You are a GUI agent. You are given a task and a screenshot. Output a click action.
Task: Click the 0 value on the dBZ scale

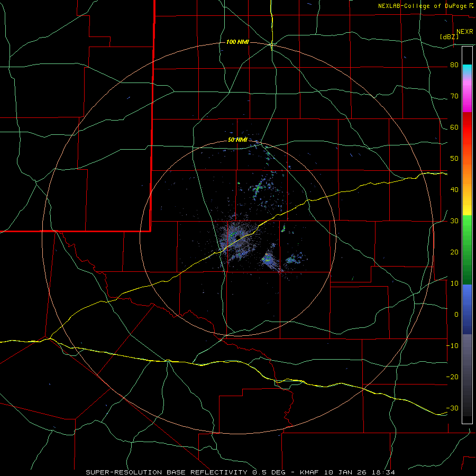456,315
